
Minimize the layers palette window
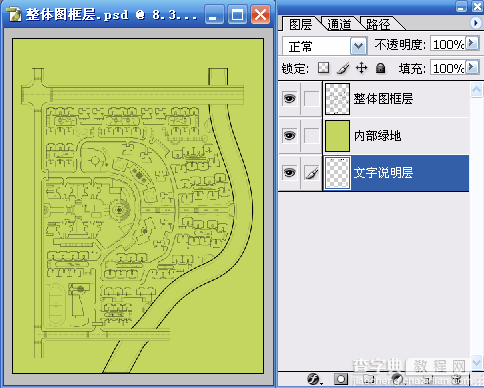tap(461, 6)
